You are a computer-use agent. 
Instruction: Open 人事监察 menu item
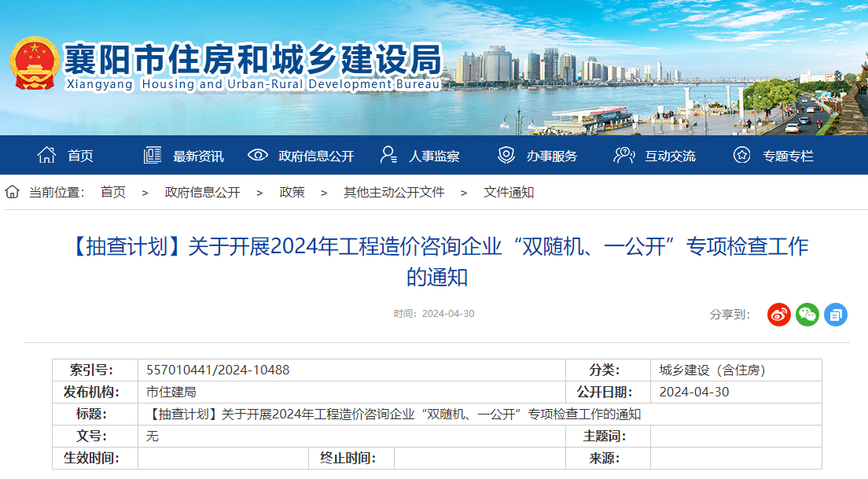[x=434, y=157]
